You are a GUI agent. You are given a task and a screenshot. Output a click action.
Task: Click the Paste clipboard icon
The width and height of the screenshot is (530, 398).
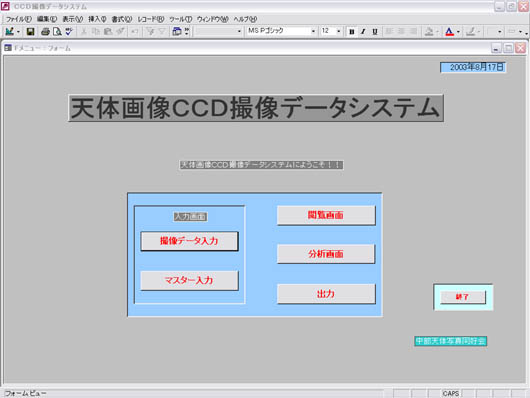tap(108, 31)
